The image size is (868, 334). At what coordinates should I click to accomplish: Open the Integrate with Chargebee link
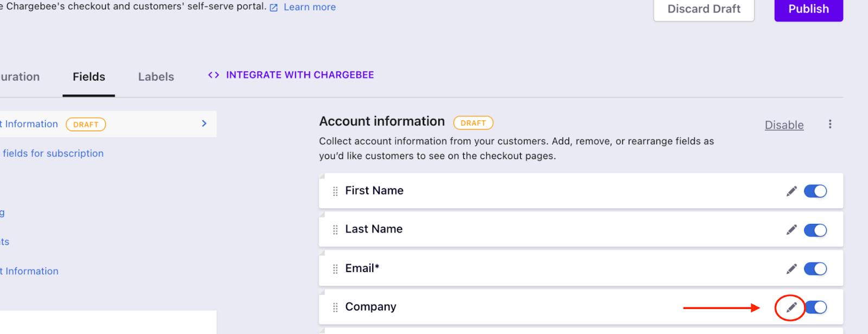291,75
